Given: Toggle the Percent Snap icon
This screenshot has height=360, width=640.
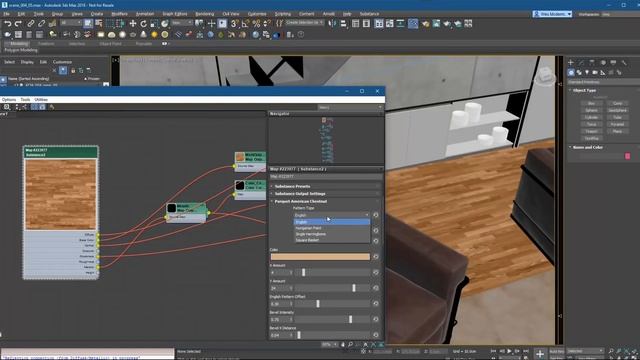Looking at the screenshot, I should coord(256,24).
